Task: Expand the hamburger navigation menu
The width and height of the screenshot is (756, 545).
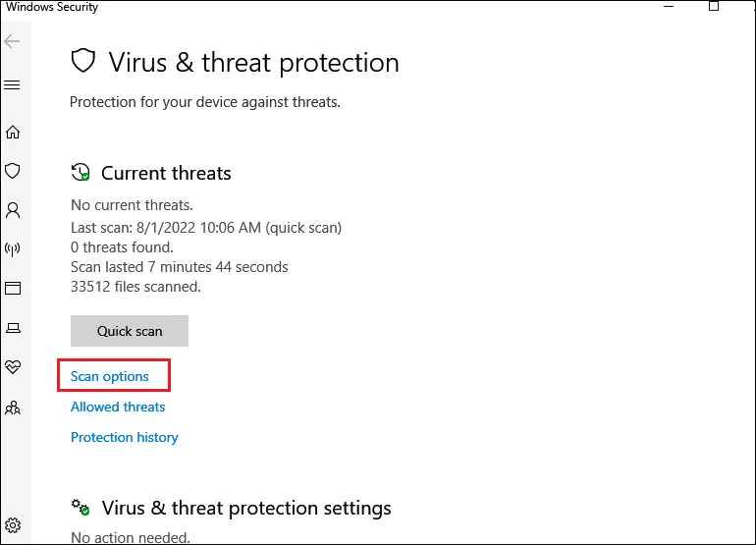Action: tap(12, 85)
